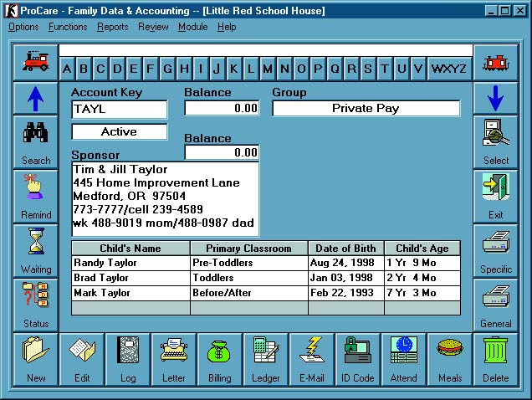Open the Functions menu
Viewport: 532px width, 400px height.
[x=68, y=27]
